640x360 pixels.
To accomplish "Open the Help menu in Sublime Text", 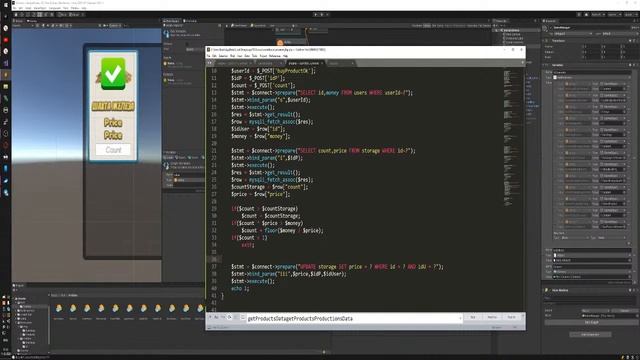I will click(x=285, y=56).
